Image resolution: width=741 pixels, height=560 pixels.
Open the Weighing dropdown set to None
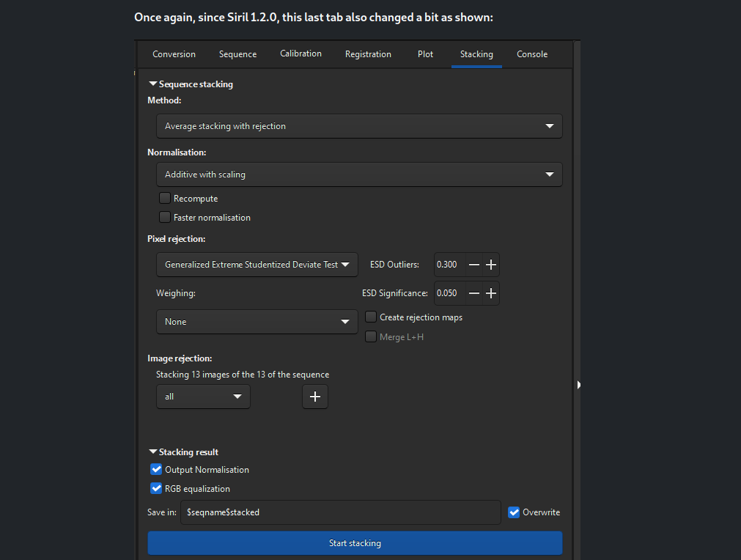[x=257, y=322]
